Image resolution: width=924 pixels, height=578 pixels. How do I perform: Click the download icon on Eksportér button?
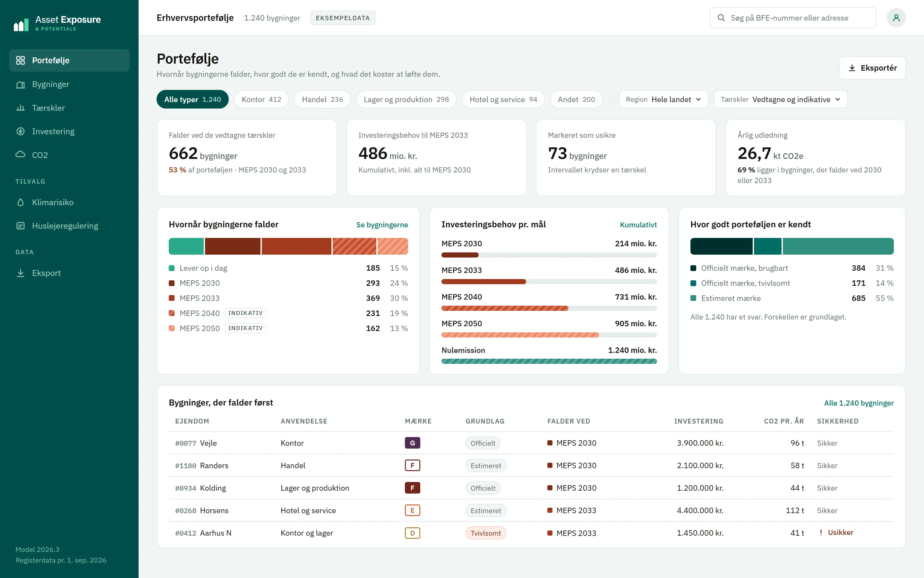pos(852,68)
